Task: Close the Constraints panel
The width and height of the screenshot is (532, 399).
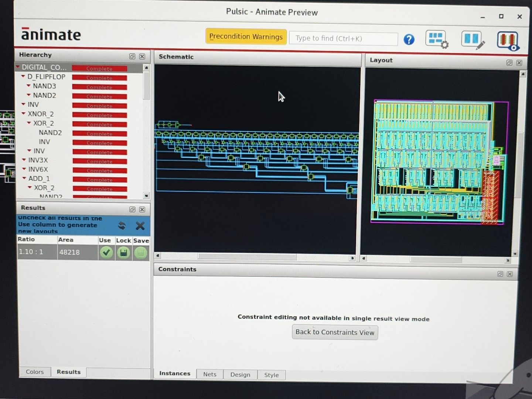Action: point(510,274)
